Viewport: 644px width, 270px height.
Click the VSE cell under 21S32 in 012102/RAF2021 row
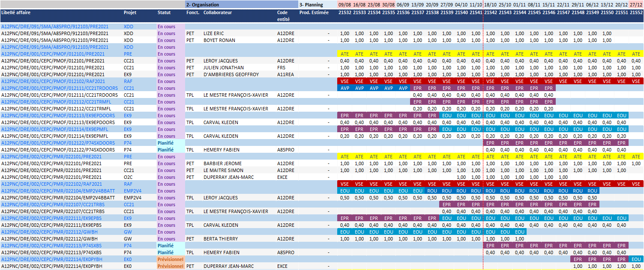click(x=345, y=81)
